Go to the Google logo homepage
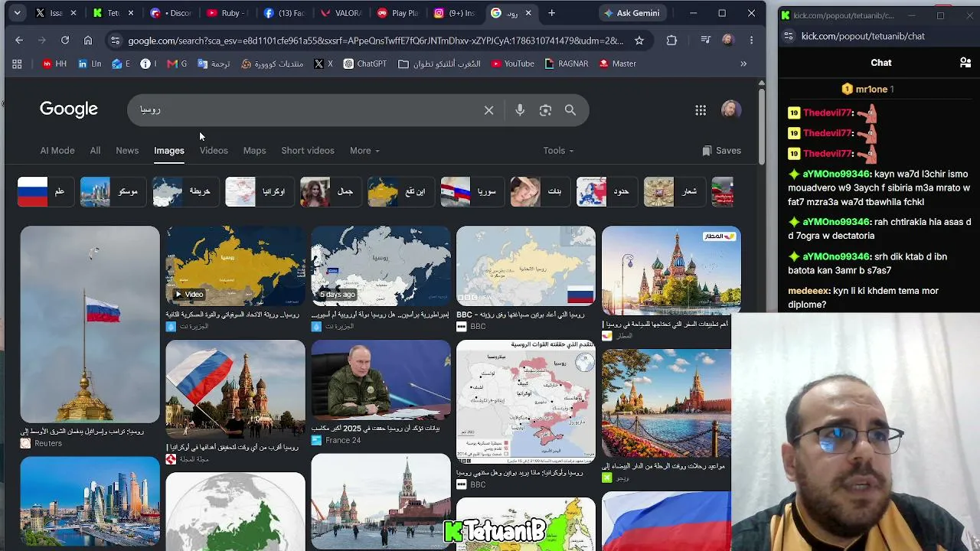 [x=69, y=109]
